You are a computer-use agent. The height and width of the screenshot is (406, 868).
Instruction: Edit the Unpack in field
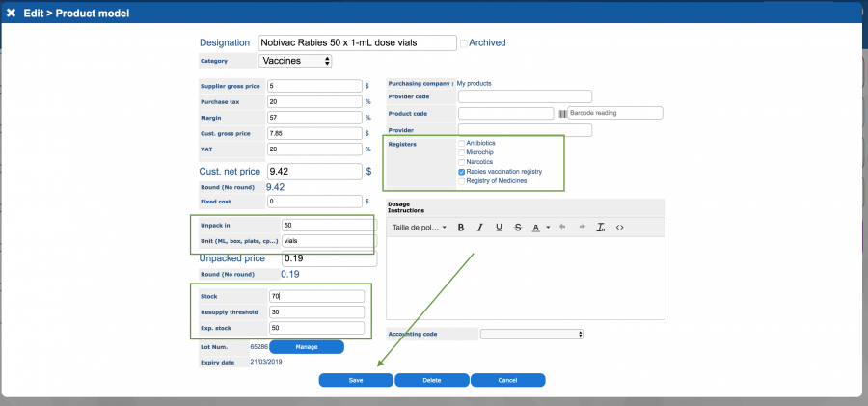coord(330,225)
